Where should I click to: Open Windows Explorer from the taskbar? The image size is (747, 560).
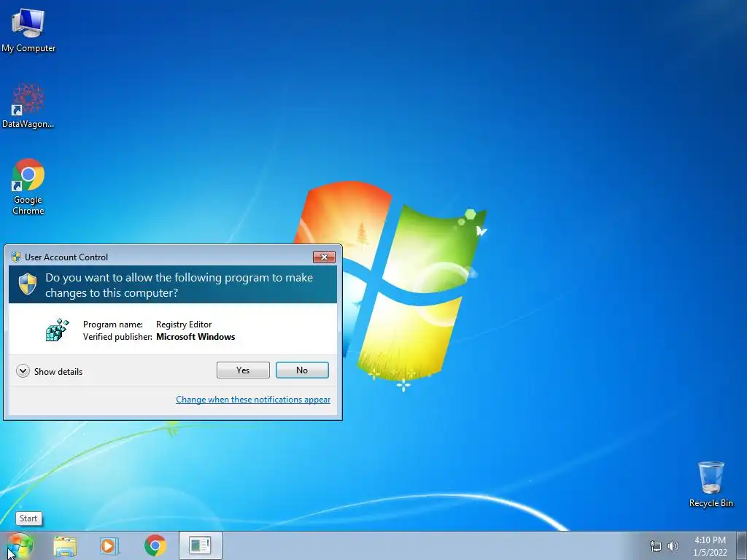65,545
